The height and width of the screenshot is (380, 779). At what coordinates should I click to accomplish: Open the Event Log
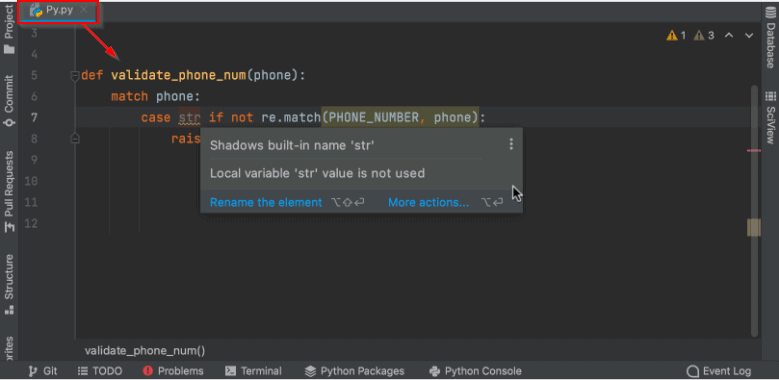719,371
